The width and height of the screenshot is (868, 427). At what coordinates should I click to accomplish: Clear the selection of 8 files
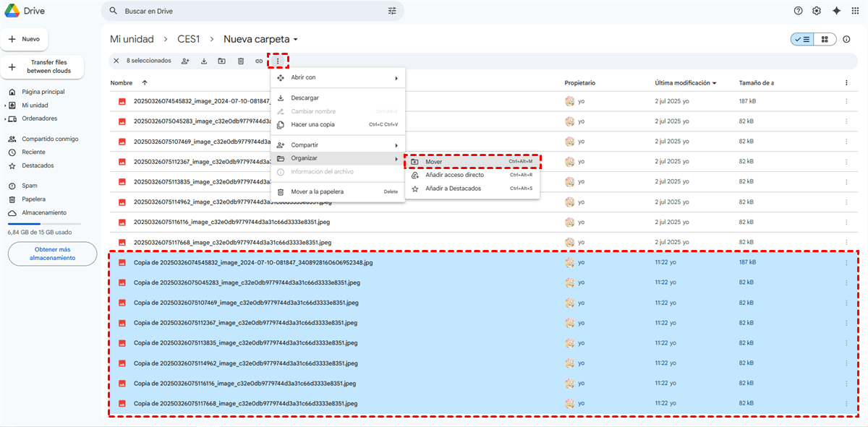click(116, 61)
